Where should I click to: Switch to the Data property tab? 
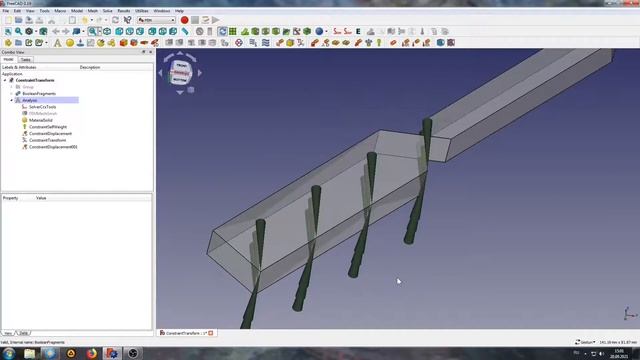point(23,333)
